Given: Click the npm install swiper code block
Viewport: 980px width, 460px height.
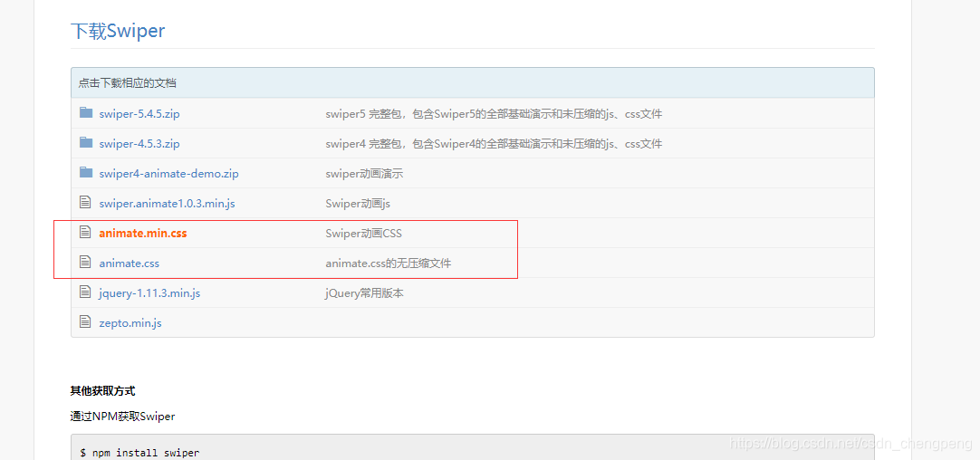Looking at the screenshot, I should pos(473,447).
